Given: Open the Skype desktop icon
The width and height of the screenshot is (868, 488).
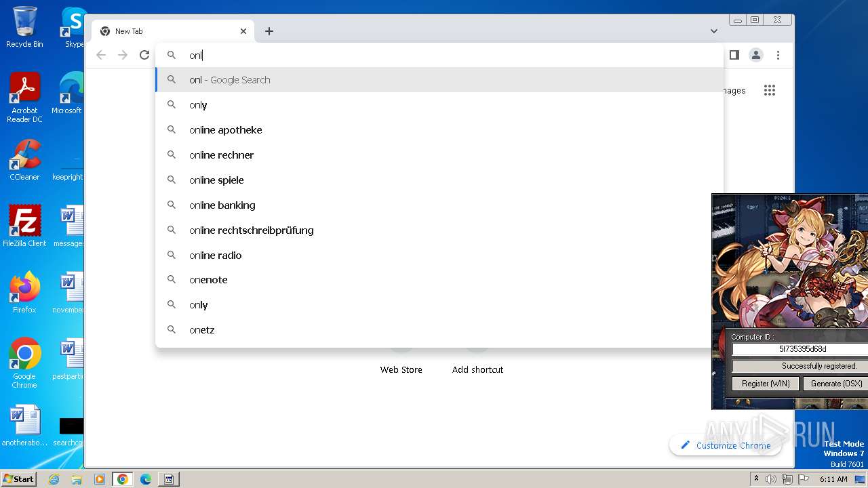Looking at the screenshot, I should click(73, 27).
